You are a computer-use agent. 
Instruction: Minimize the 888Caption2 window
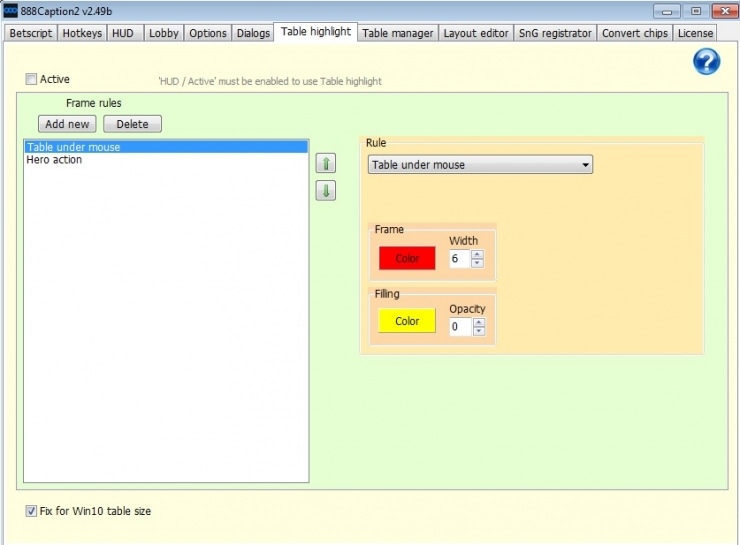pos(666,11)
